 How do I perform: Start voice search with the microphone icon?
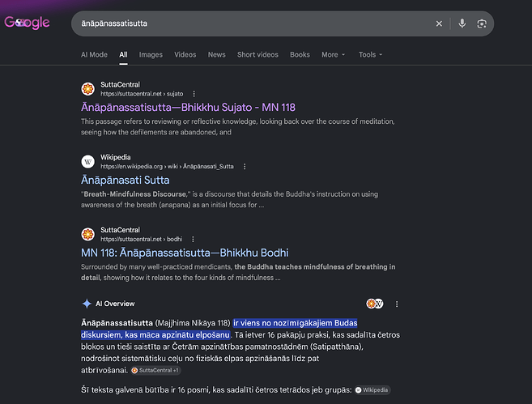tap(462, 23)
